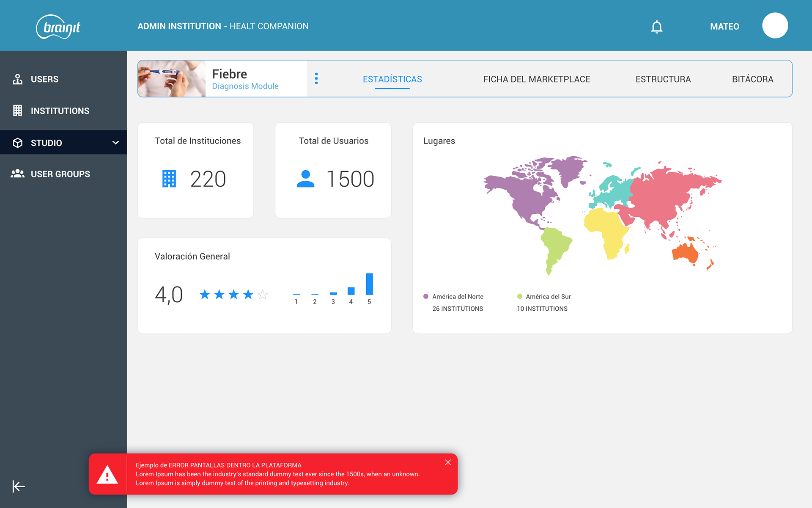812x508 pixels.
Task: Click the User Groups people icon
Action: pos(17,174)
